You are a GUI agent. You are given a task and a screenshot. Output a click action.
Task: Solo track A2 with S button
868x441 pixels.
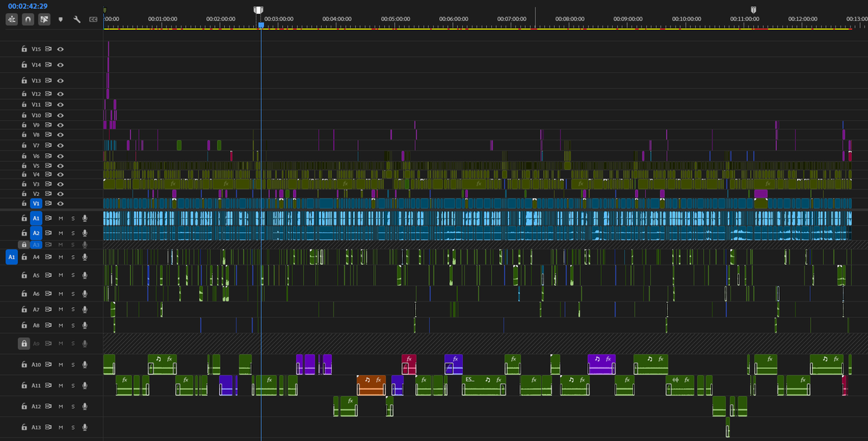pyautogui.click(x=73, y=233)
